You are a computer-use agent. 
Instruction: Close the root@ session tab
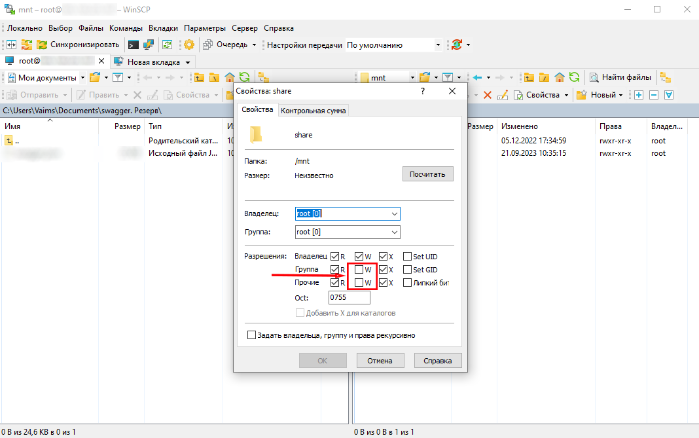pos(101,61)
